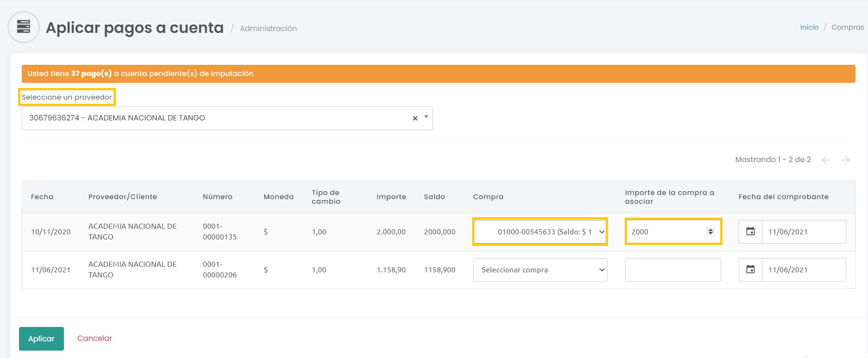Click the importe stepper arrows in first row
The height and width of the screenshot is (358, 868).
(710, 232)
